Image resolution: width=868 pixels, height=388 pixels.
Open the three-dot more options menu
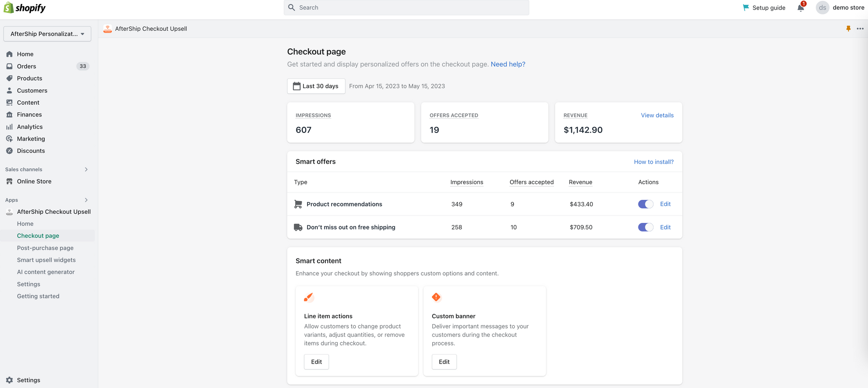[860, 29]
